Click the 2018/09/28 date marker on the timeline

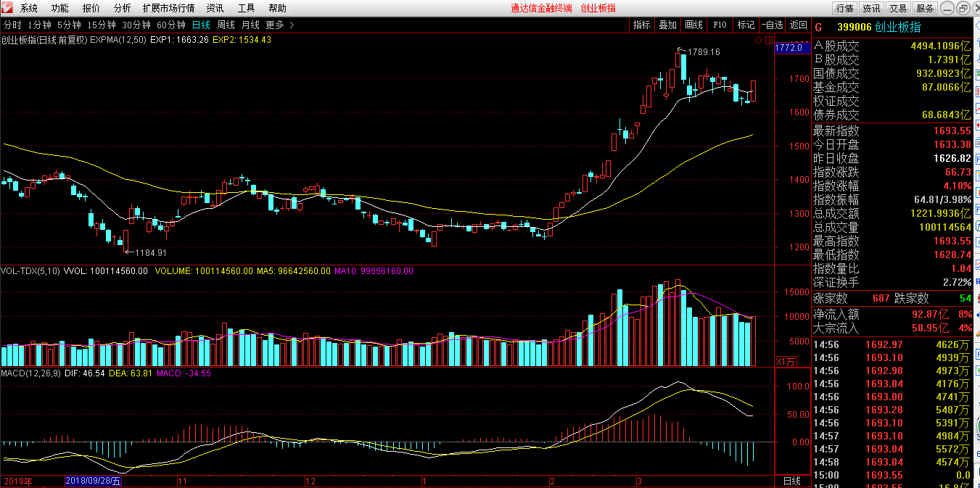(x=94, y=481)
